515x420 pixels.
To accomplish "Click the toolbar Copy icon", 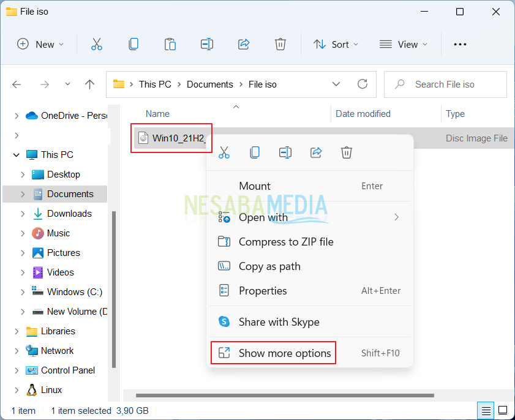I will [133, 44].
